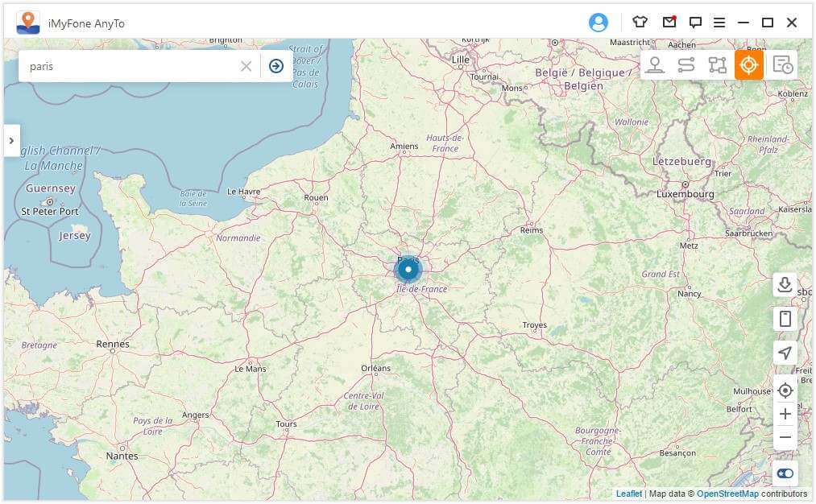Click the Hauts-de-France region label
Image resolution: width=816 pixels, height=504 pixels.
445,143
